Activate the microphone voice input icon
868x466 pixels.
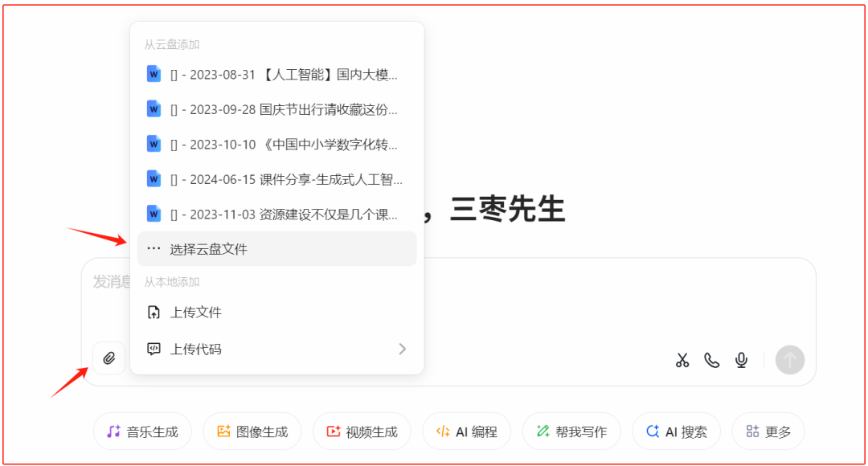coord(741,360)
